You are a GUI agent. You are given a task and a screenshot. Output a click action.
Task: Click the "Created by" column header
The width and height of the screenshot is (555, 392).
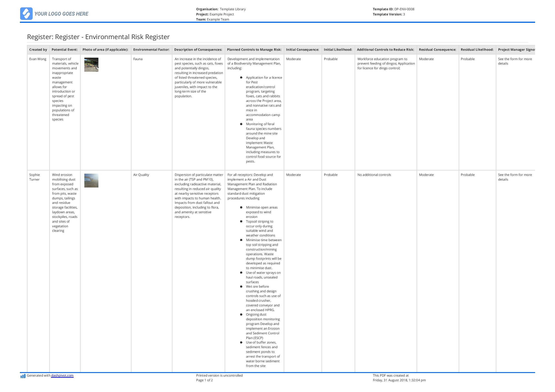click(38, 50)
